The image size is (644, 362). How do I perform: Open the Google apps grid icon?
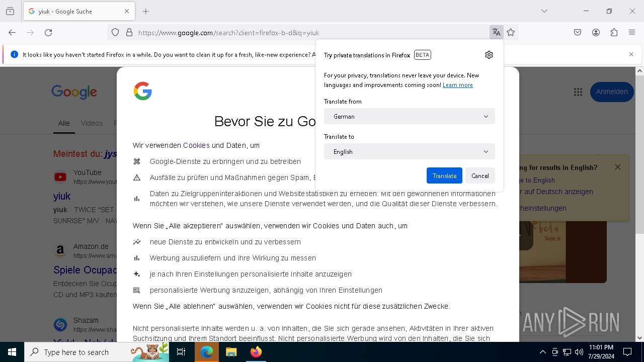click(578, 92)
